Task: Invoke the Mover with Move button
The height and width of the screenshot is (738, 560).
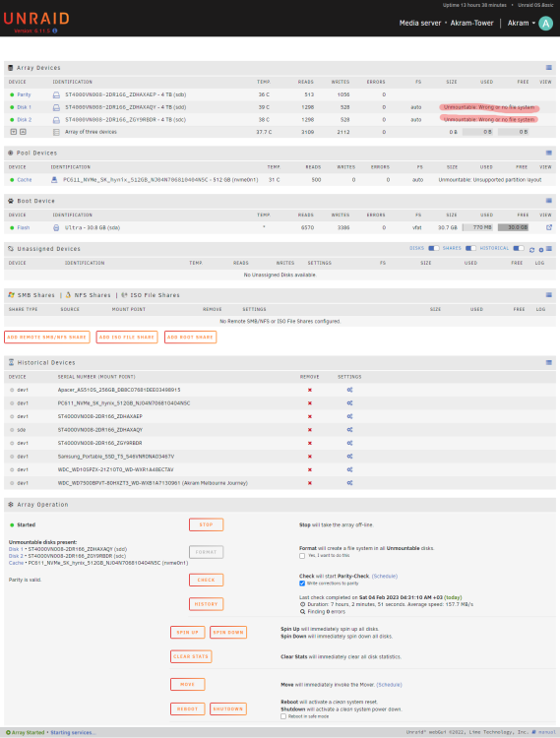Action: (187, 684)
